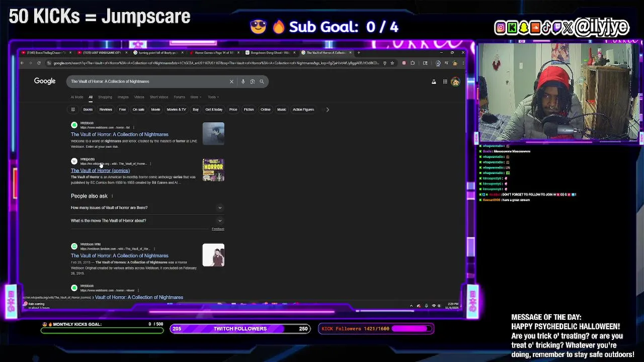The image size is (644, 362).
Task: Open the filter settings icon left of Books chip
Action: 73,109
